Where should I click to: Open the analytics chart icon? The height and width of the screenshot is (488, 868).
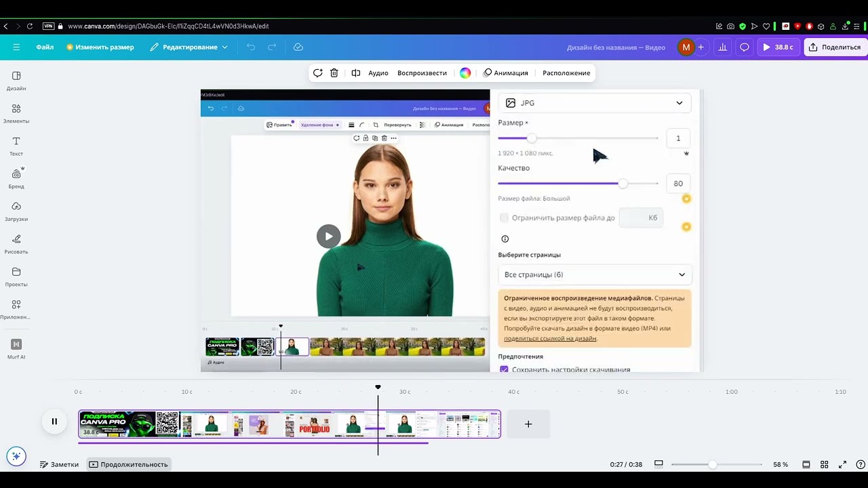(722, 47)
